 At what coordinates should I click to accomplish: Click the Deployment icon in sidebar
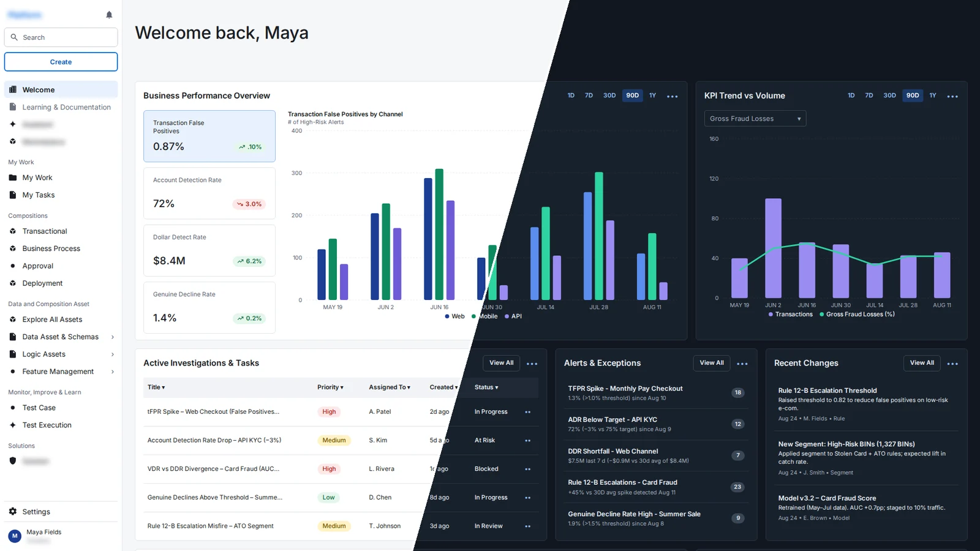point(13,283)
